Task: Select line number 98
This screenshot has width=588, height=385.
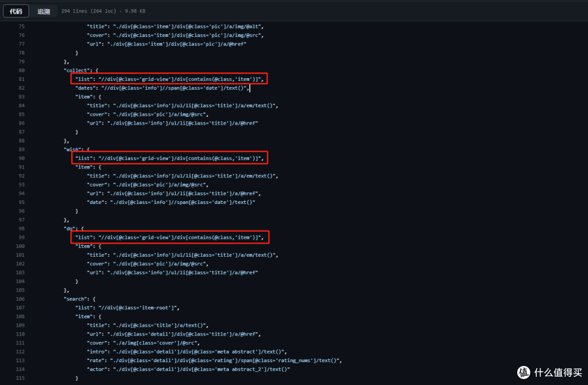Action: tap(21, 229)
